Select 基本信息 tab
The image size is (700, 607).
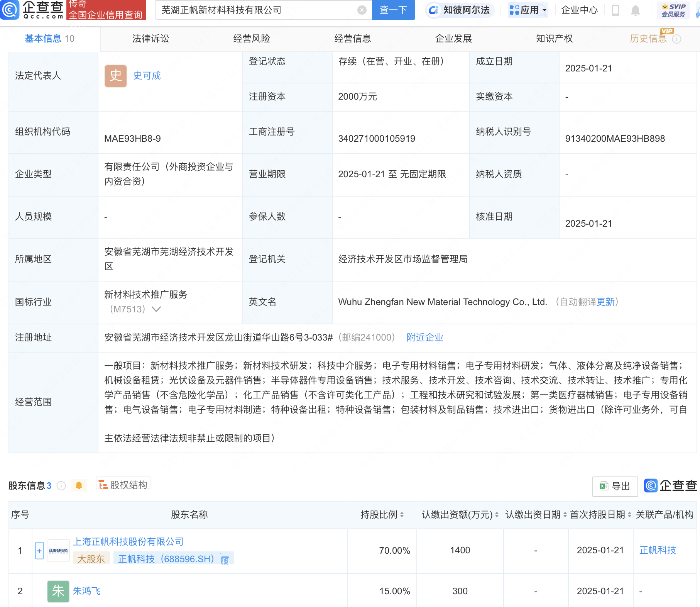pyautogui.click(x=50, y=39)
